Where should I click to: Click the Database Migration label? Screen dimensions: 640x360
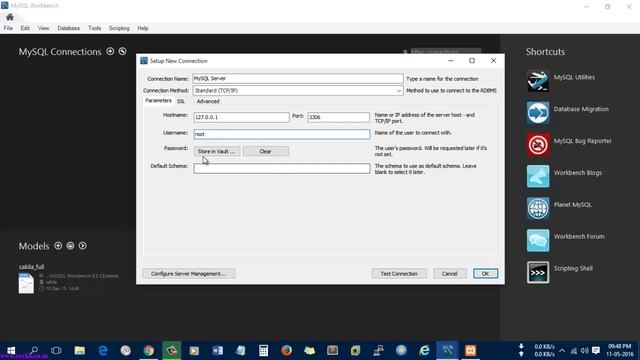[x=581, y=109]
